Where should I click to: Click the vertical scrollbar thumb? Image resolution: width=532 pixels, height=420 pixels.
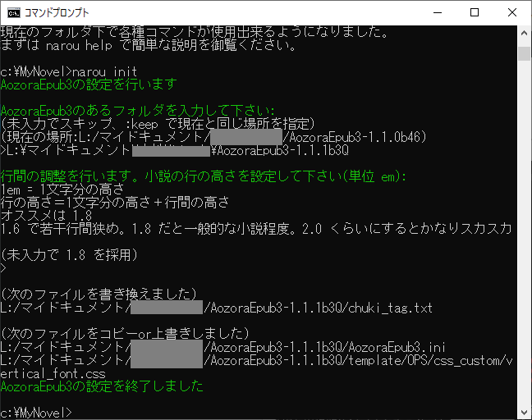(x=524, y=54)
